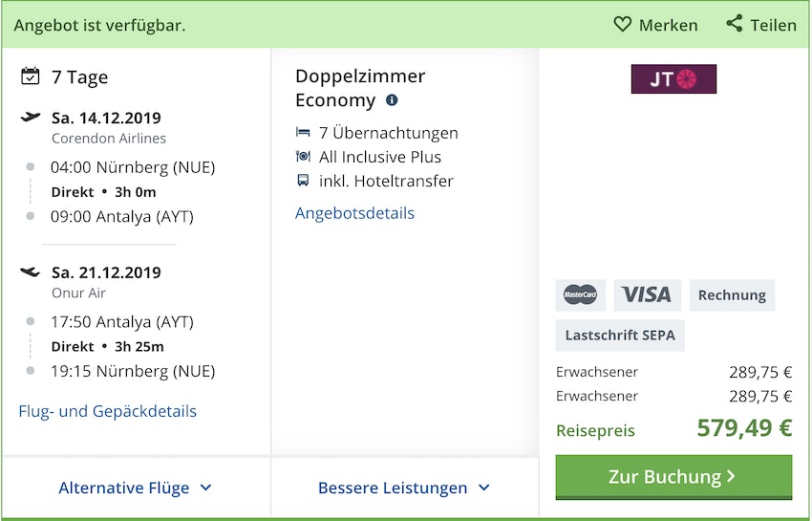Choose the Lastschrift SEPA payment option
812x521 pixels.
tap(620, 336)
